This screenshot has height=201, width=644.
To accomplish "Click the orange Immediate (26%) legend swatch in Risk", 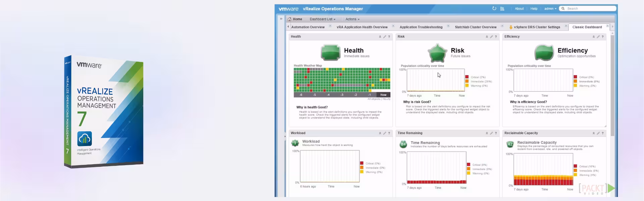I will tap(467, 81).
